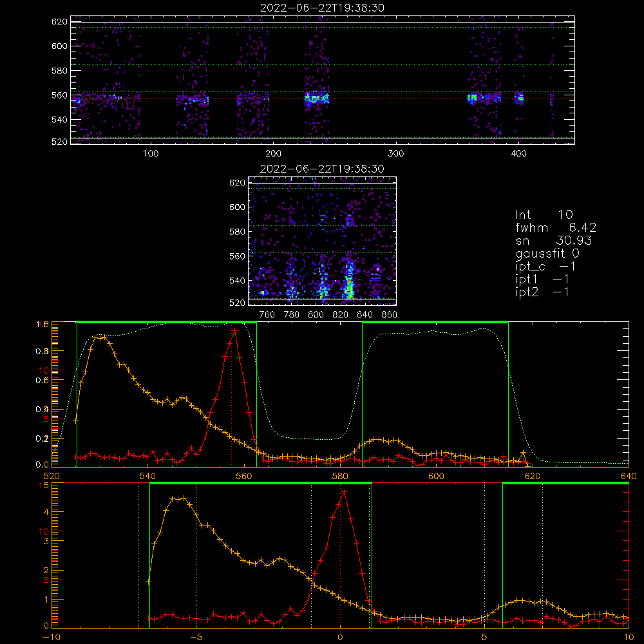
Task: Click the 'gaussfit 0' line
Action: tap(547, 253)
